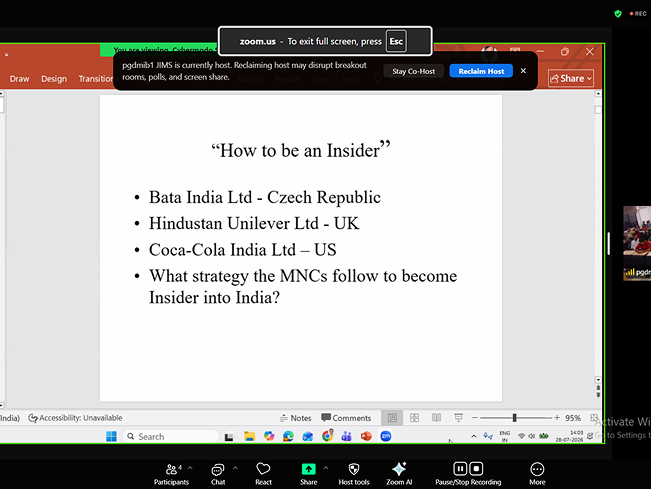Fit slide to current window
This screenshot has width=651, height=489.
click(594, 418)
